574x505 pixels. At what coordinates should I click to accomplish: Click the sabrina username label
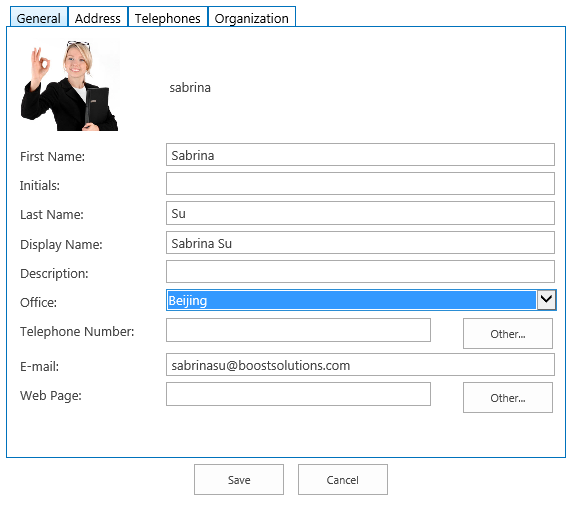point(190,87)
